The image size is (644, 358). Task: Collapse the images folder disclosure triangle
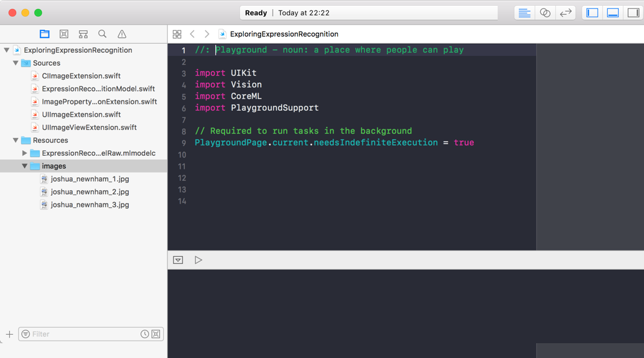coord(24,166)
